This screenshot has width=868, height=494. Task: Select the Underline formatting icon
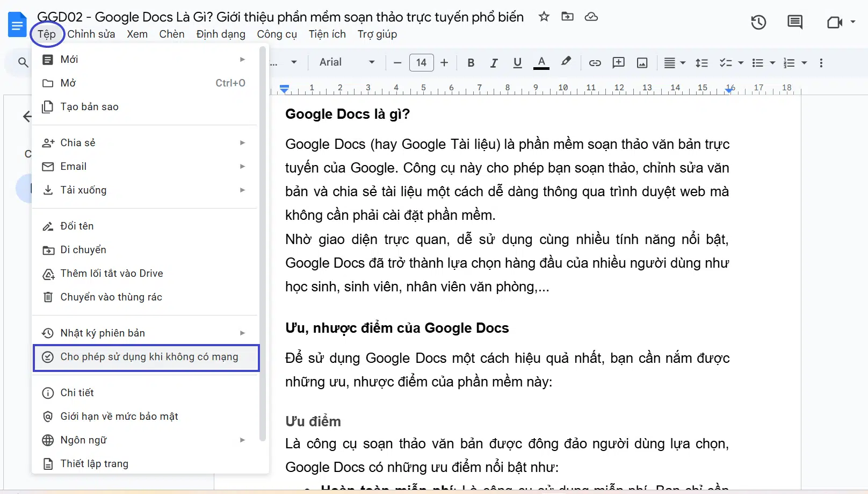(517, 63)
